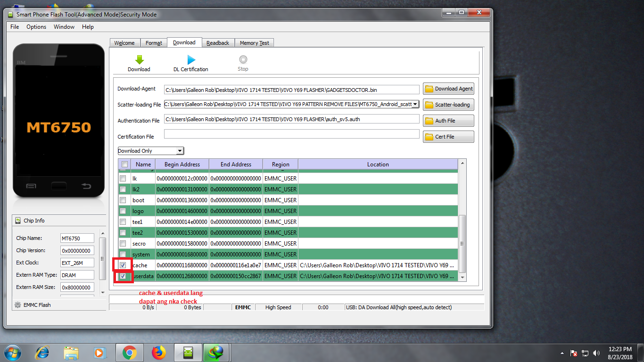The image size is (644, 362).
Task: Open Firefox from the taskbar
Action: click(159, 353)
